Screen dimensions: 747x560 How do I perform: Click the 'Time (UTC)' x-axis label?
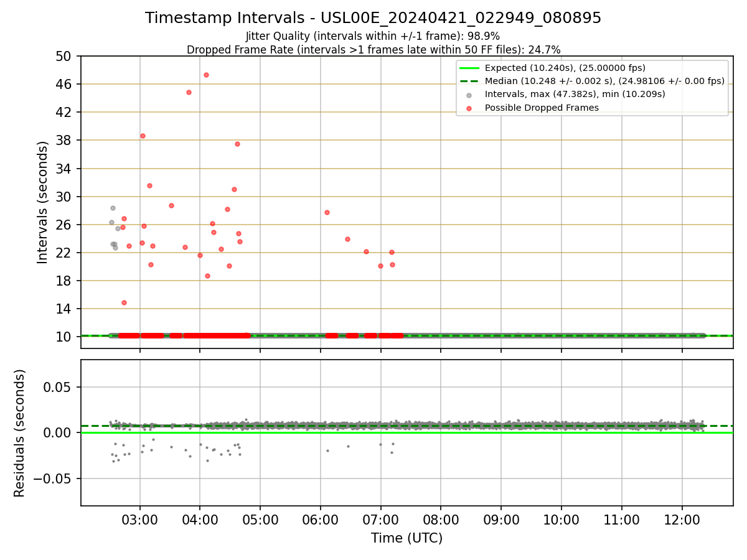pyautogui.click(x=407, y=538)
